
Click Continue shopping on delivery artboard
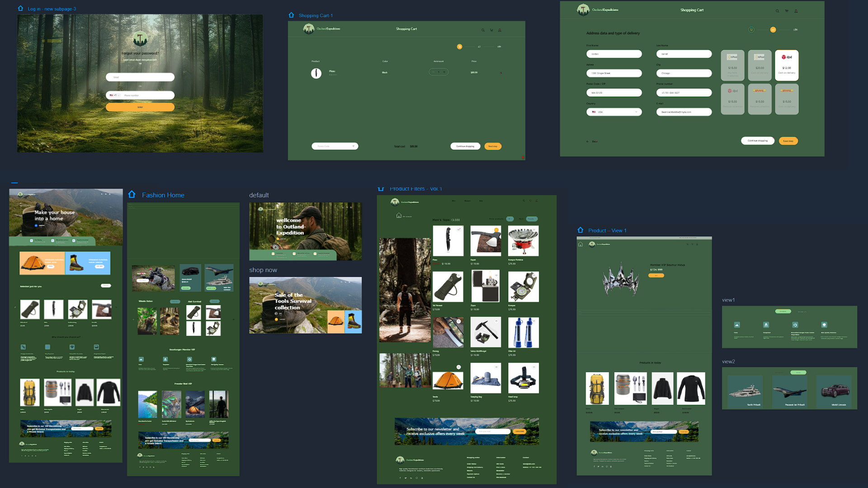coord(757,141)
